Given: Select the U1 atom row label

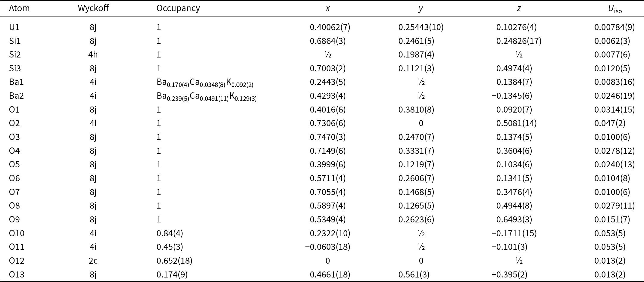Looking at the screenshot, I should coord(14,27).
